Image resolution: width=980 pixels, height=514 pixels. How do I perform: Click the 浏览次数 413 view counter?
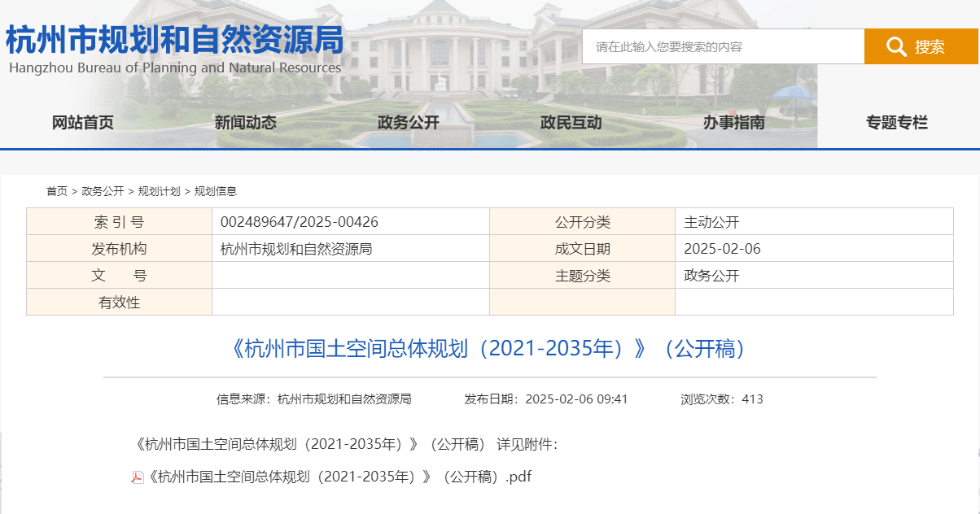pos(722,399)
